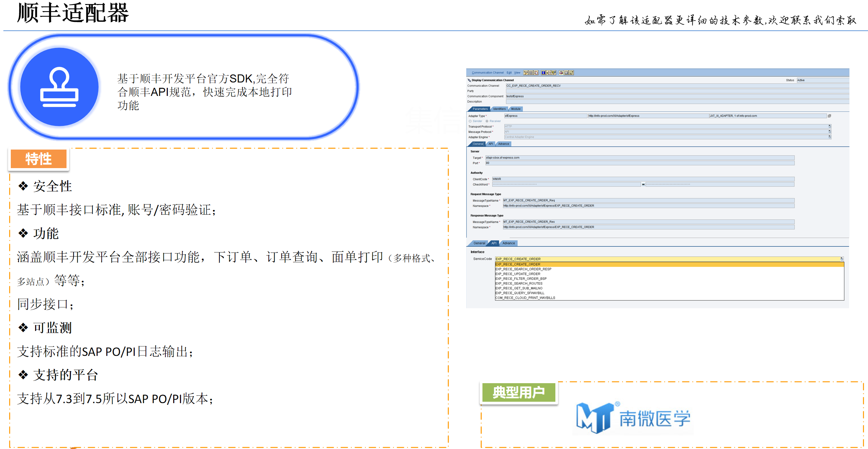Open the Transport Protocol HTTP dropdown
Viewport: 868px width, 449px height.
click(x=830, y=127)
